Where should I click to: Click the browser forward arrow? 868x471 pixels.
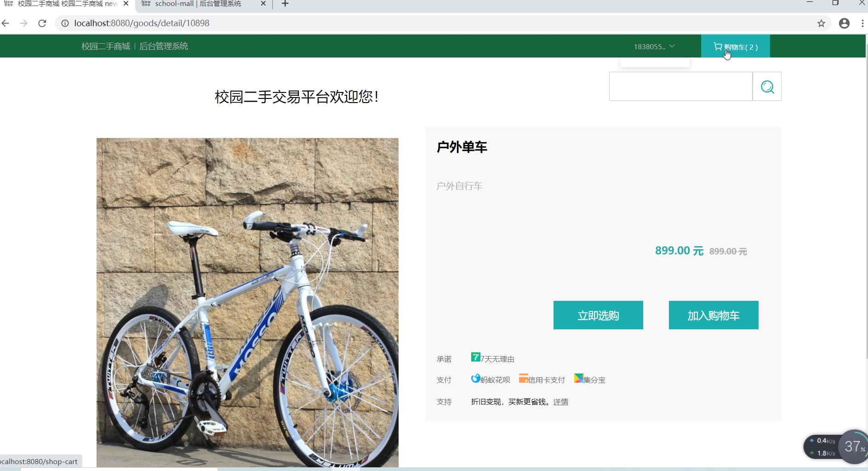(x=24, y=23)
